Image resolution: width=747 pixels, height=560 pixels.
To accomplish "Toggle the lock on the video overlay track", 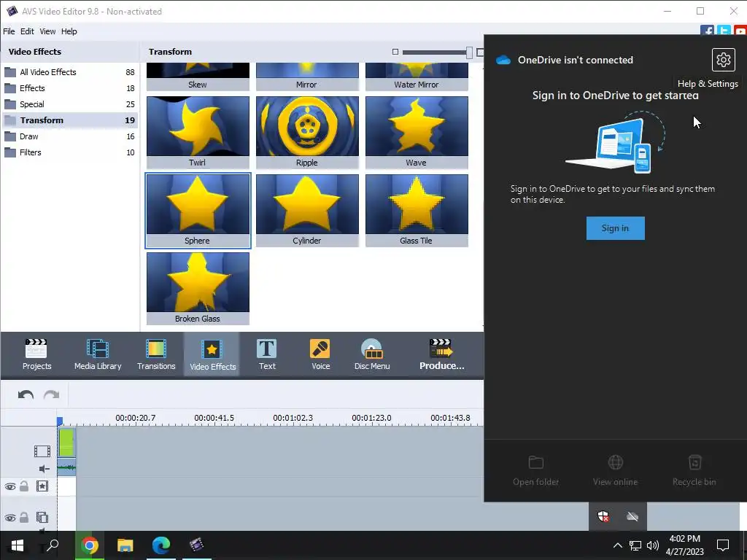I will coord(24,517).
